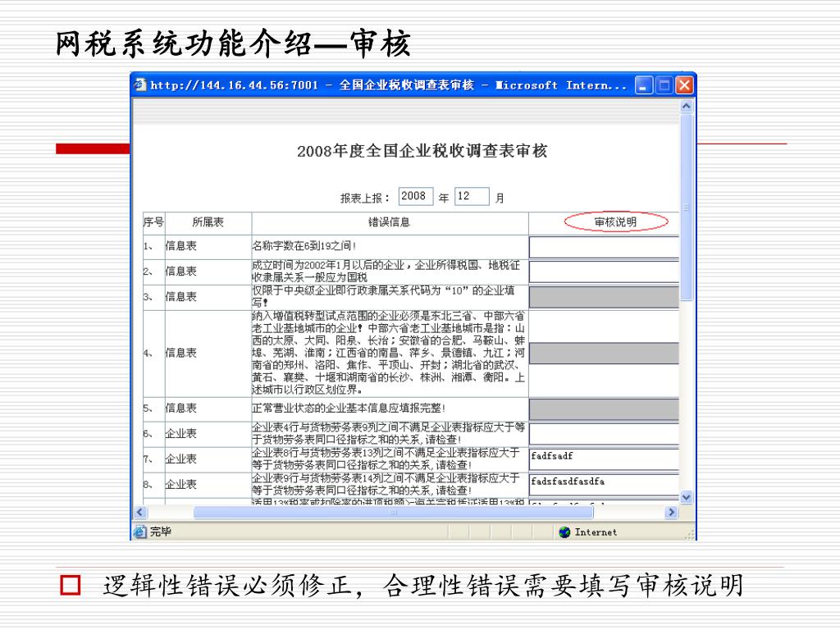Maximize the Internet Explorer window
Screen dimensions: 840x630
(x=664, y=85)
